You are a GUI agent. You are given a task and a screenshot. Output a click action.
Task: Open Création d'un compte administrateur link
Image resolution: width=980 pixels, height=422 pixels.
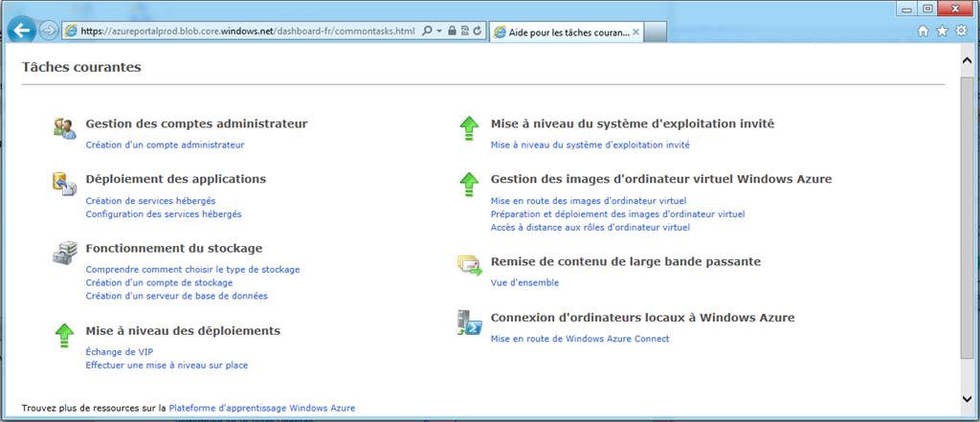[165, 144]
